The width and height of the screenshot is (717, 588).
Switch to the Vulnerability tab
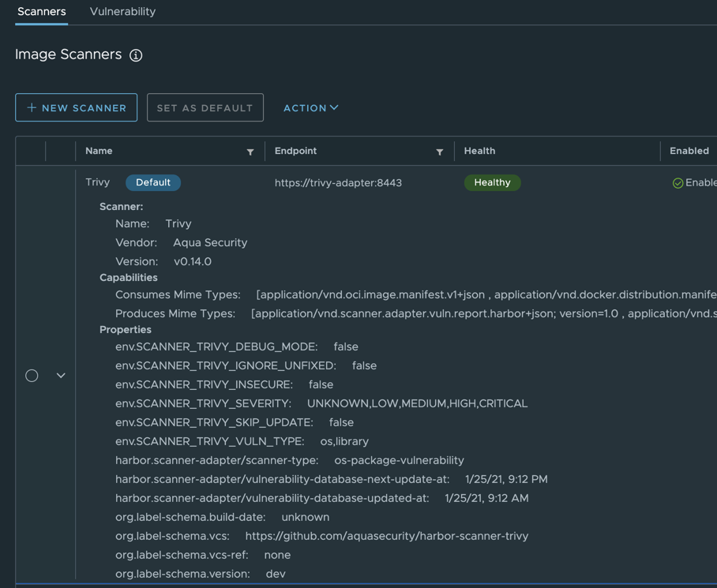[x=122, y=12]
